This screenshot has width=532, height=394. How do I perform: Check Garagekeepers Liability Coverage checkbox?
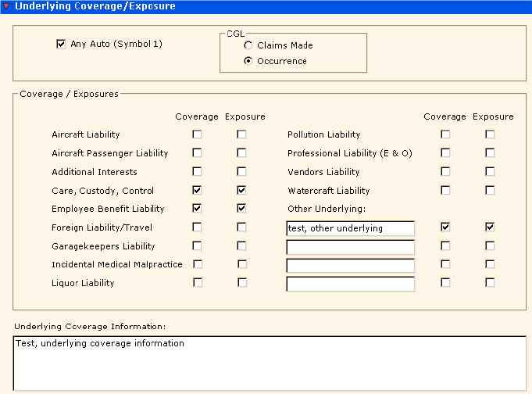pyautogui.click(x=197, y=245)
